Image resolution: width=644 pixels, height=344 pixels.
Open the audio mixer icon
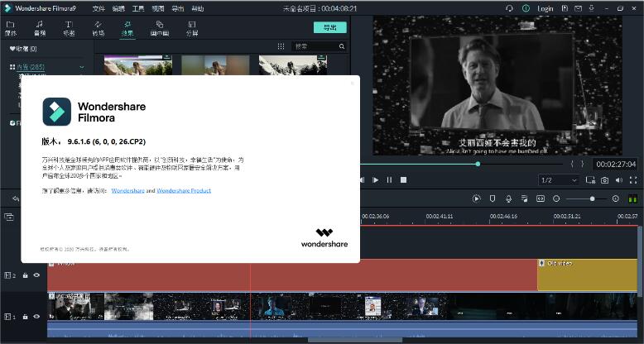(x=525, y=198)
